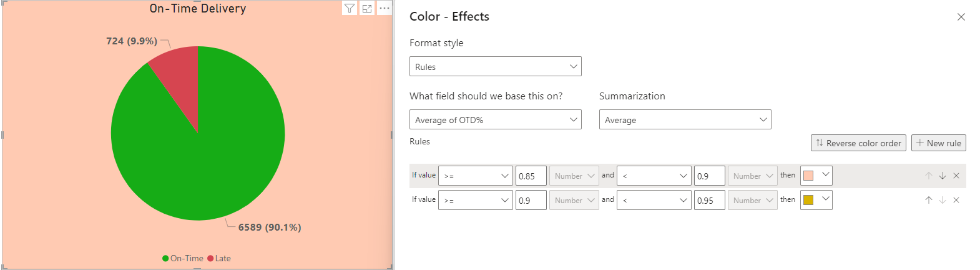Image resolution: width=980 pixels, height=270 pixels.
Task: Edit the 0.95 upper bound value field
Action: 710,200
